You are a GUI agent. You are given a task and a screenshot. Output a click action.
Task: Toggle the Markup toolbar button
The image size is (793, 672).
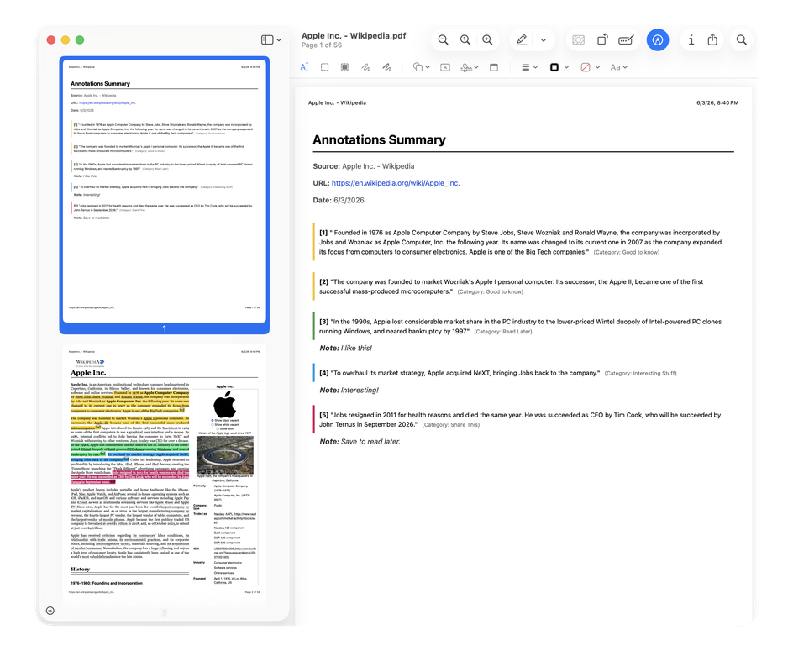click(x=658, y=40)
